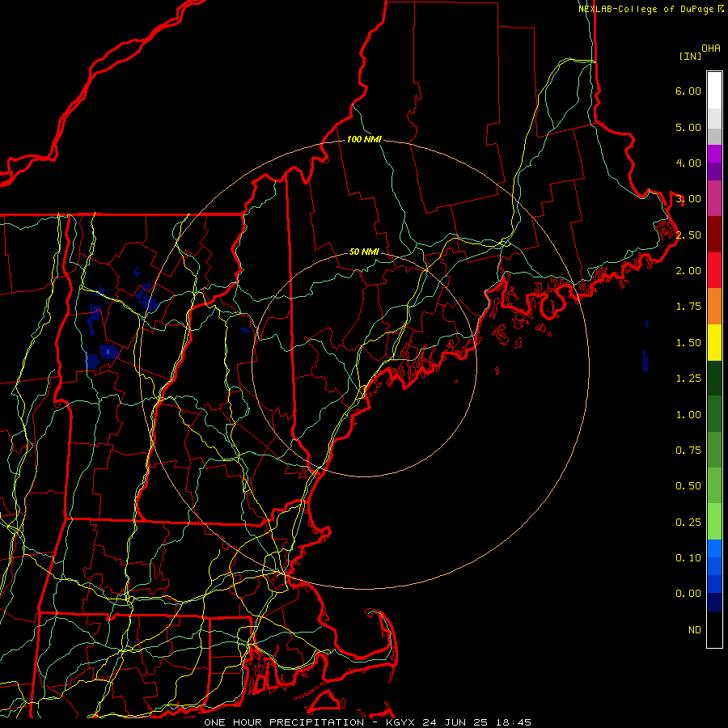Select the 5.00 legend value
728x728 pixels.
coord(688,127)
